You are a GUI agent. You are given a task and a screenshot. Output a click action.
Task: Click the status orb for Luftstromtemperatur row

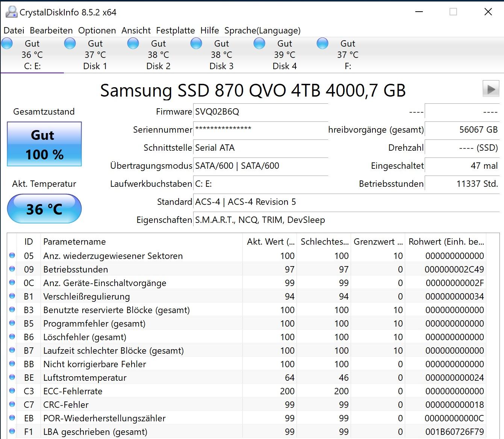click(12, 377)
